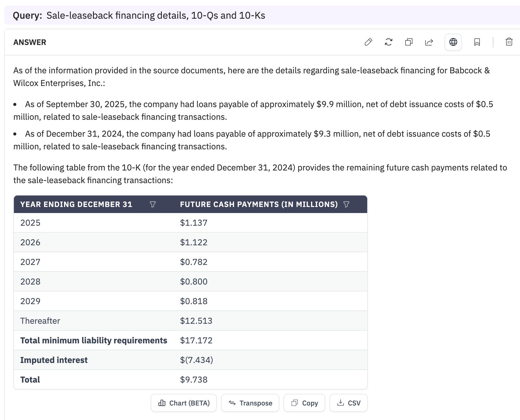This screenshot has width=520, height=420.
Task: Filter the Year Ending December 31 column
Action: coord(153,205)
